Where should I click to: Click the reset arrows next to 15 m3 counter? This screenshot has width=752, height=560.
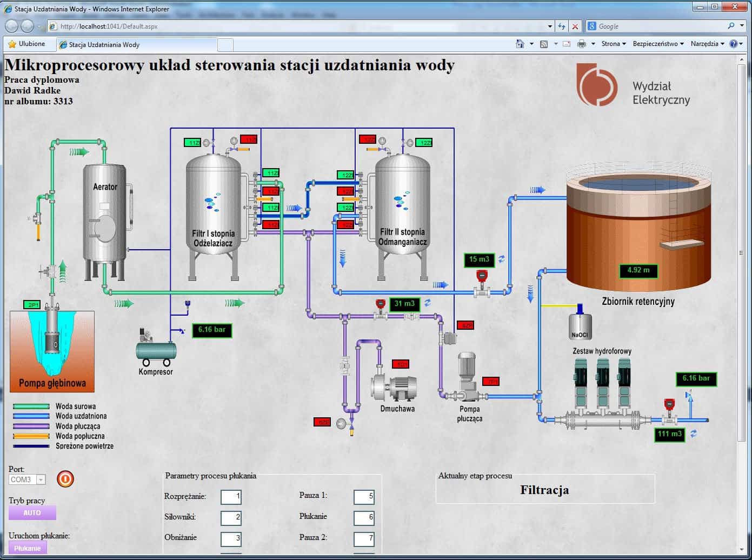click(502, 259)
